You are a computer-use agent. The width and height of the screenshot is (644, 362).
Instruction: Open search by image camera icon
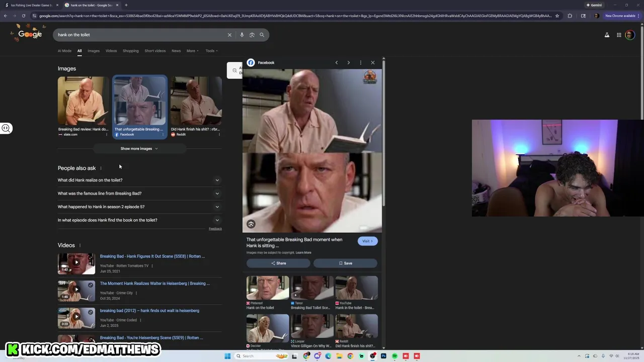(x=252, y=35)
